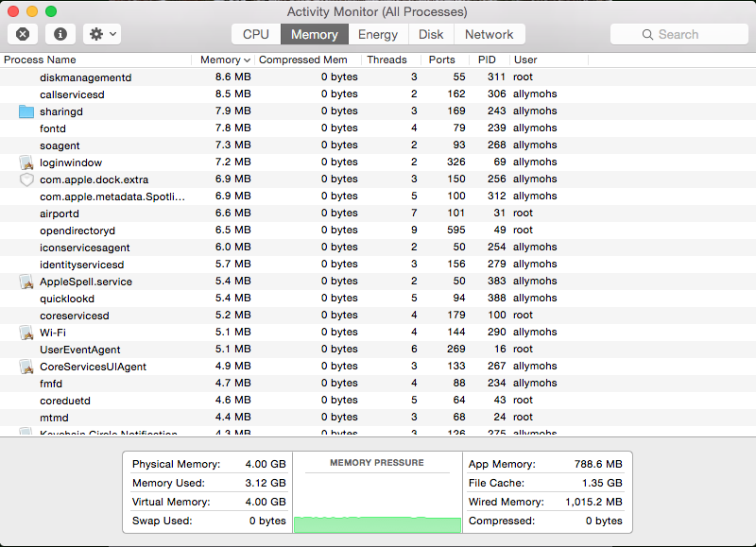
Task: Select the fontd process
Action: 53,128
